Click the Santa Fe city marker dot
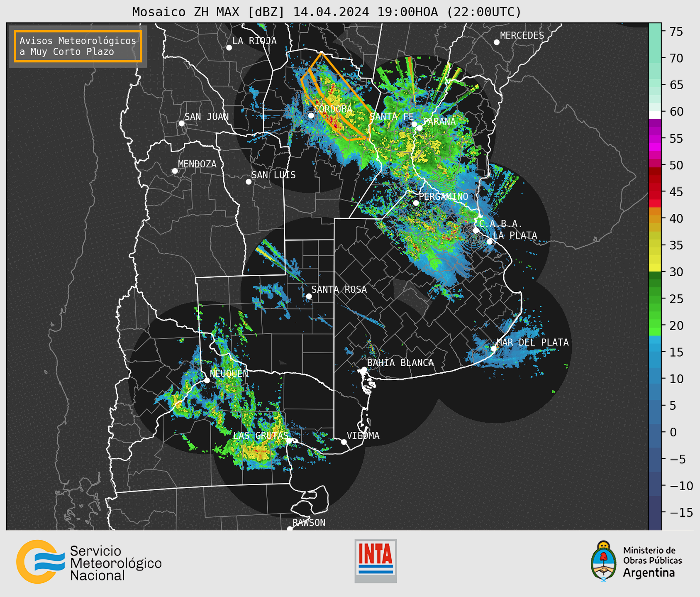The height and width of the screenshot is (597, 700). point(414,124)
